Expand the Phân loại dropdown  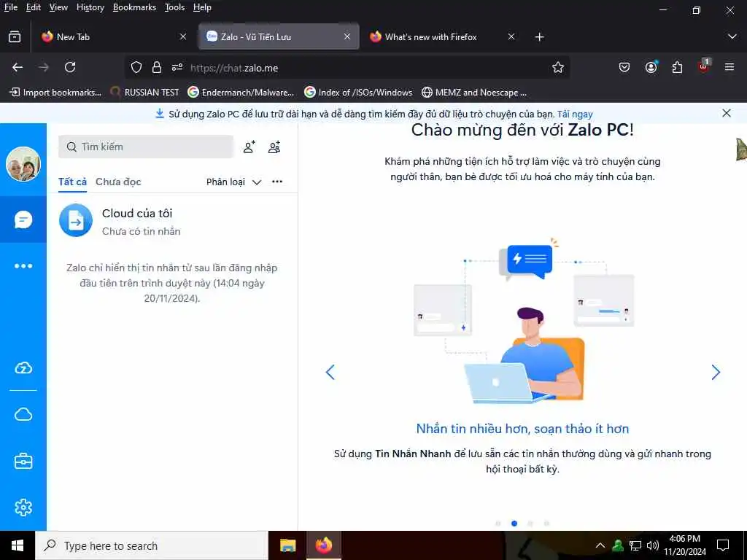point(233,182)
